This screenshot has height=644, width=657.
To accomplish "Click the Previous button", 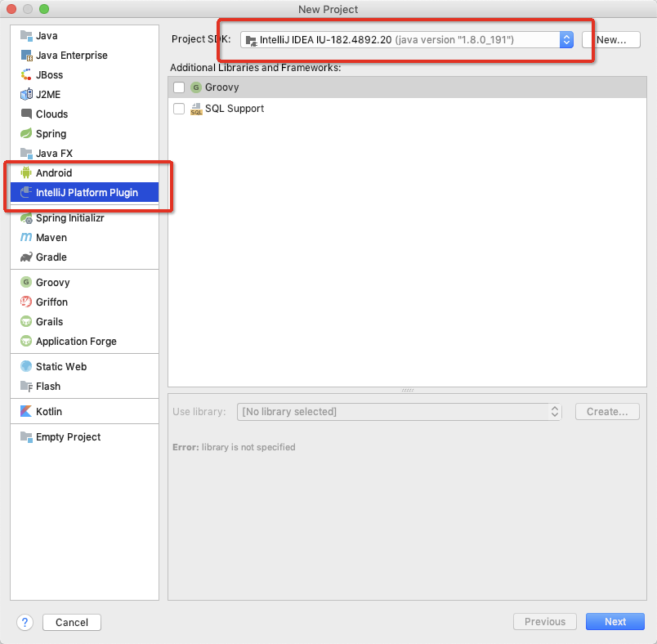I will pos(545,622).
